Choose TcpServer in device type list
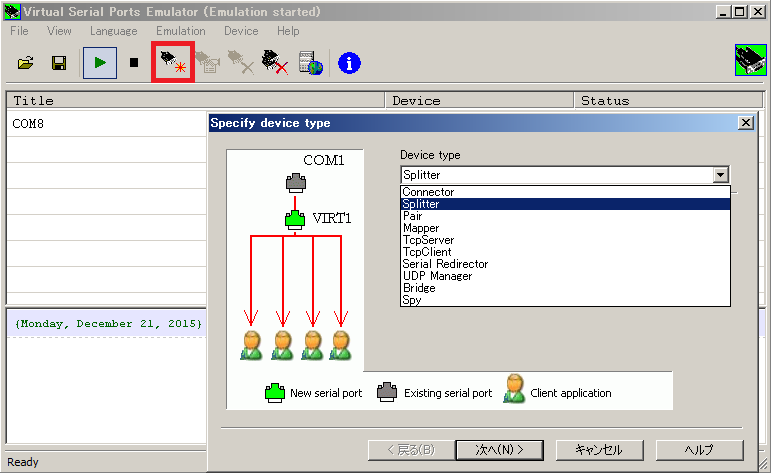Viewport: 771px width, 473px height. click(428, 240)
